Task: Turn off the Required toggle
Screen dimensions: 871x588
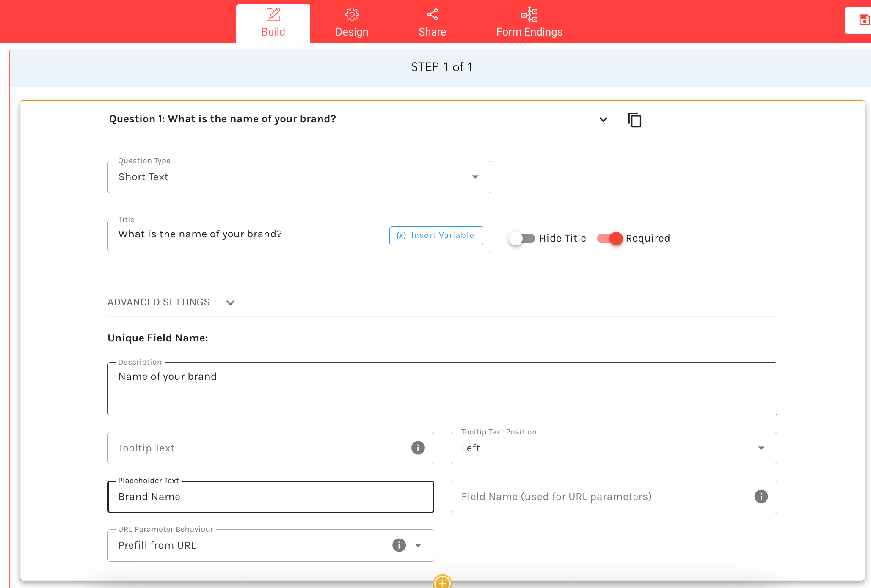Action: click(x=610, y=239)
